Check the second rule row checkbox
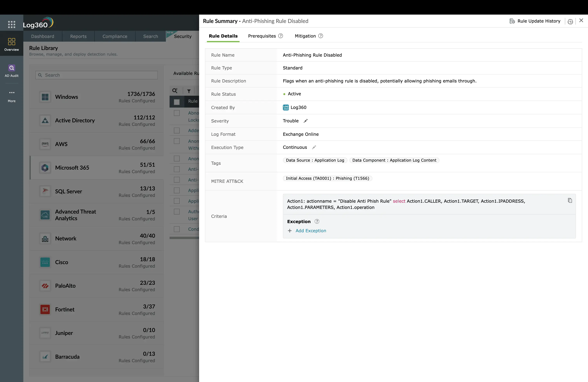The width and height of the screenshot is (588, 382). (x=177, y=131)
